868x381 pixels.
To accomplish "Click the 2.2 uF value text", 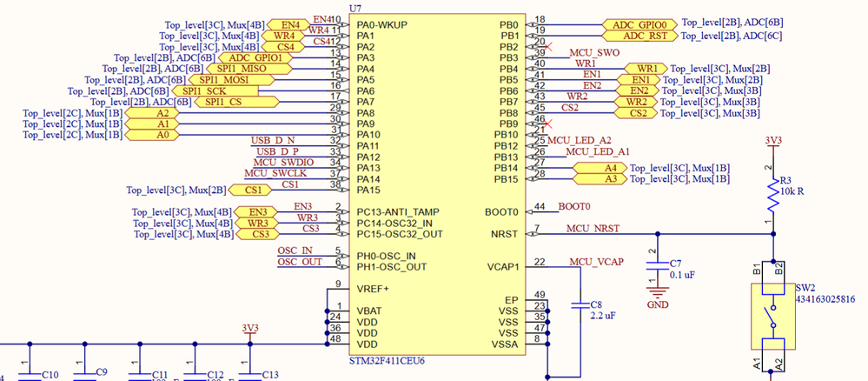I will coord(602,316).
